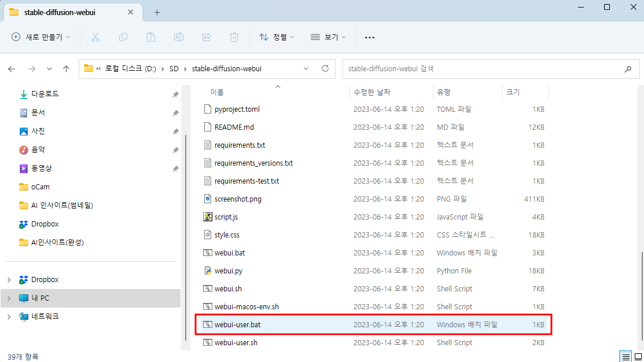Open oCam folder in sidebar
Viewport: 644px width, 362px height.
(x=41, y=187)
